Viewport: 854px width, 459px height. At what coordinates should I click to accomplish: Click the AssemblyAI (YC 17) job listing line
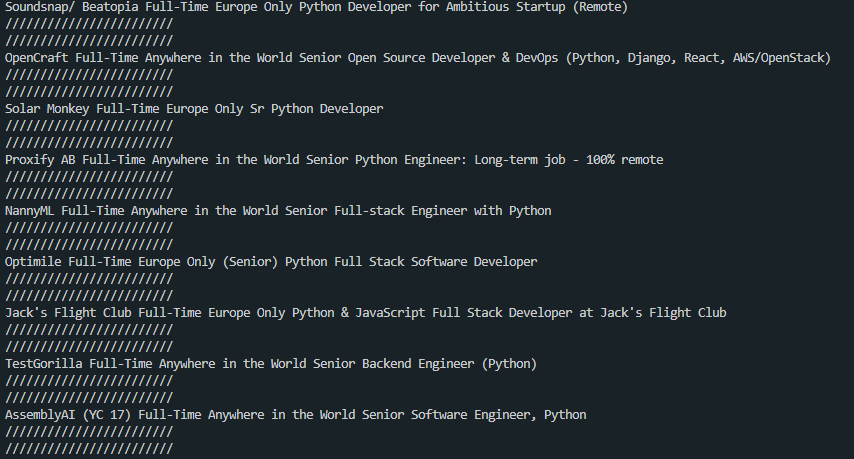pyautogui.click(x=295, y=415)
